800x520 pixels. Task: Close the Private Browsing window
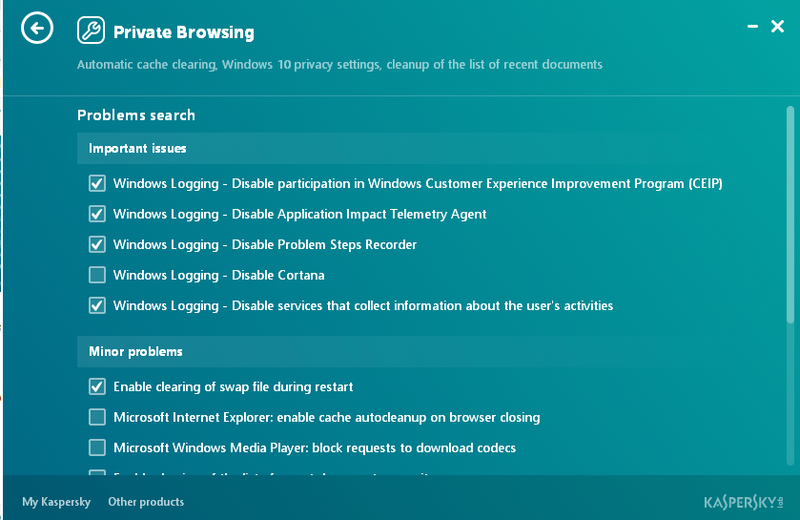point(777,26)
